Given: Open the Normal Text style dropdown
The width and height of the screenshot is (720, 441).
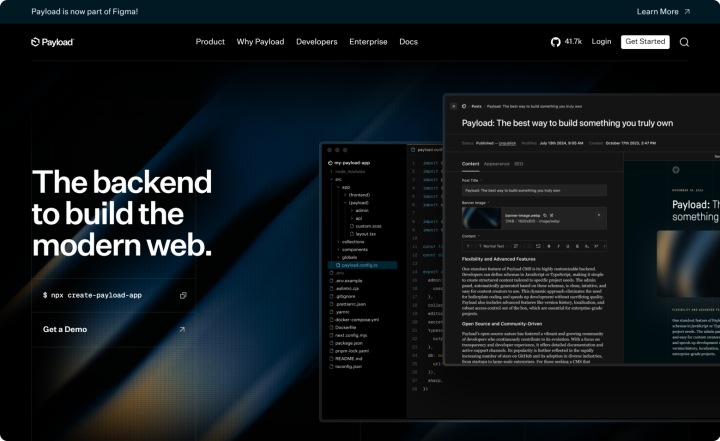Looking at the screenshot, I should click(493, 246).
